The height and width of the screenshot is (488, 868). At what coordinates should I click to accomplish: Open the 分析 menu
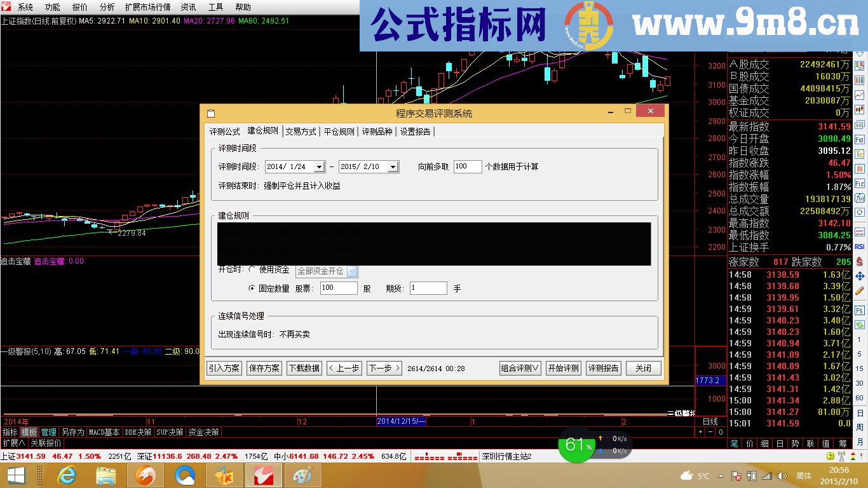click(107, 7)
